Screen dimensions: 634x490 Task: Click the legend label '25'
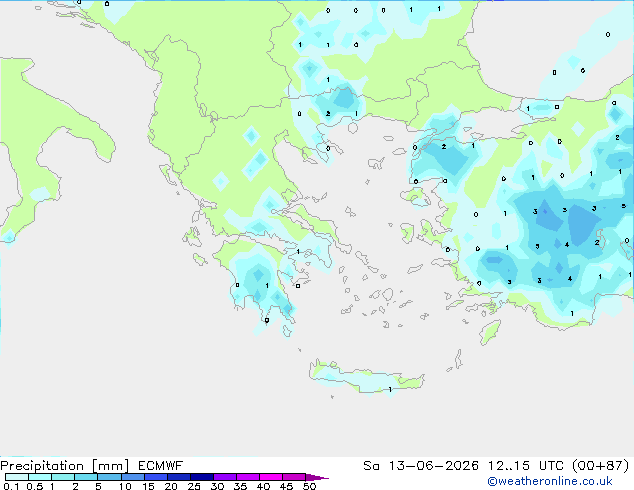[x=194, y=486]
